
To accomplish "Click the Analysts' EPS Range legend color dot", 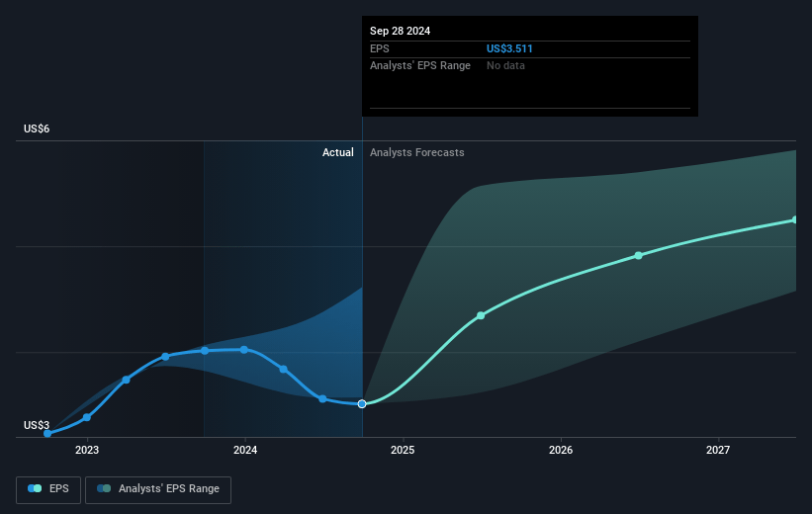I will [104, 488].
